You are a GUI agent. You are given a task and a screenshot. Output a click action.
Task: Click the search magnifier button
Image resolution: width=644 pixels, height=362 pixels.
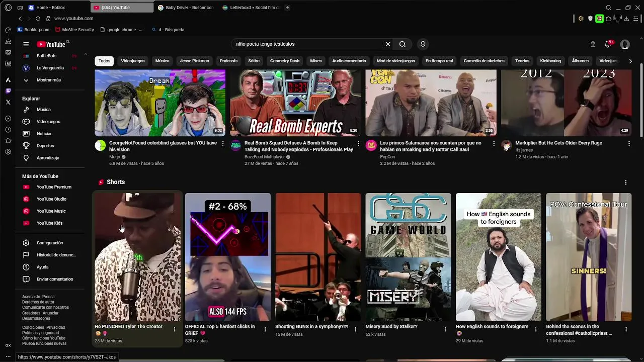click(403, 44)
